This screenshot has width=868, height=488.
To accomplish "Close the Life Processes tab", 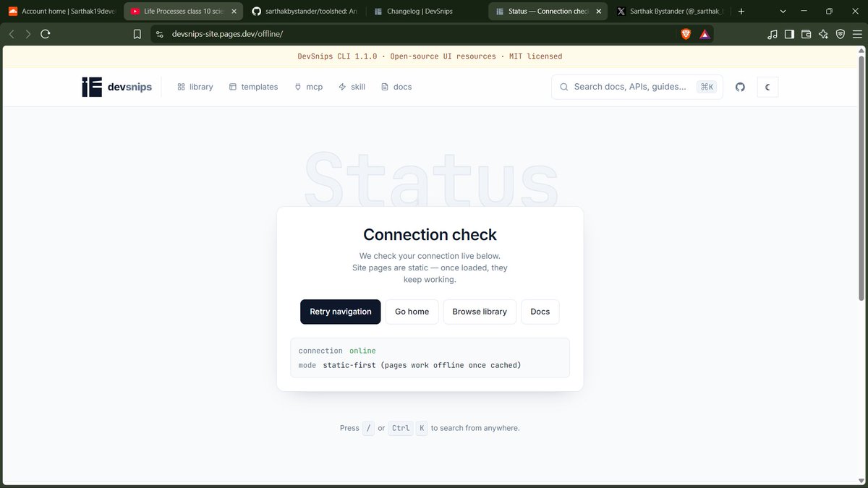I will (234, 12).
